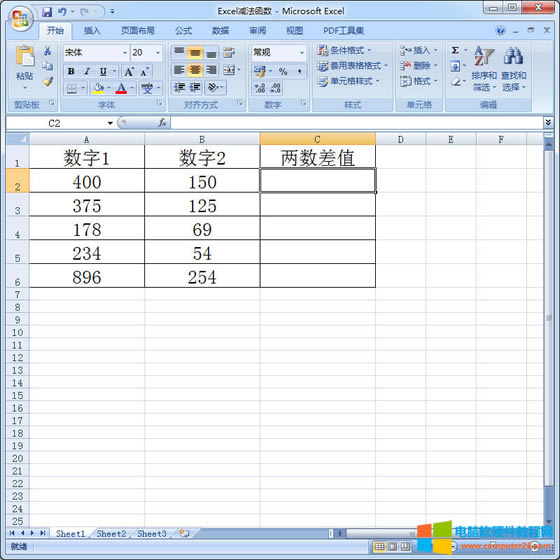This screenshot has width=560, height=560.
Task: Increase decimal places
Action: pyautogui.click(x=260, y=88)
